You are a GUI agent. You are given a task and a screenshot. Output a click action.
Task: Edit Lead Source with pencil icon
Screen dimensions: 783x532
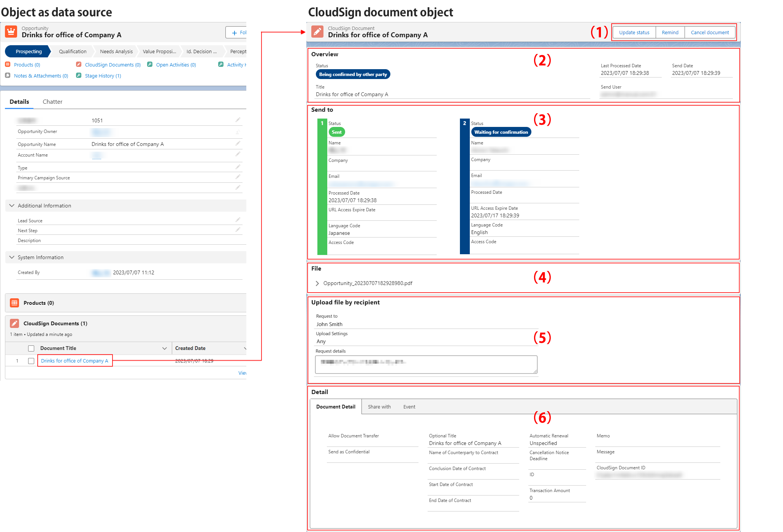point(238,220)
